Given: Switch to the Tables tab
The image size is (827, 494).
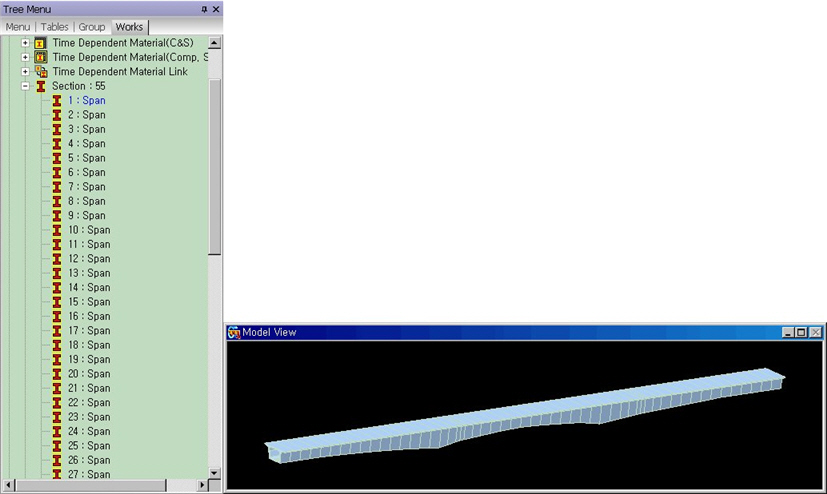Looking at the screenshot, I should [54, 27].
